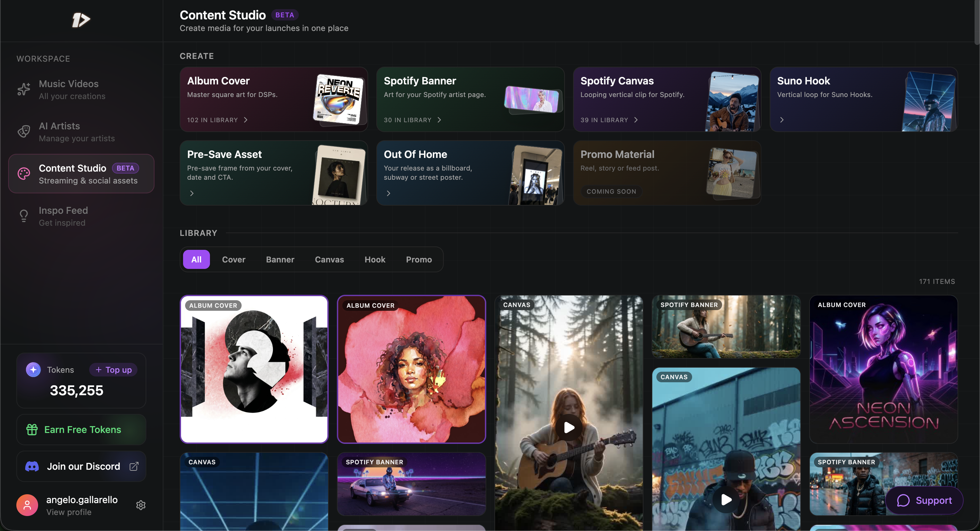Click the Earn Free Tokens gift icon
The width and height of the screenshot is (980, 531).
point(32,429)
